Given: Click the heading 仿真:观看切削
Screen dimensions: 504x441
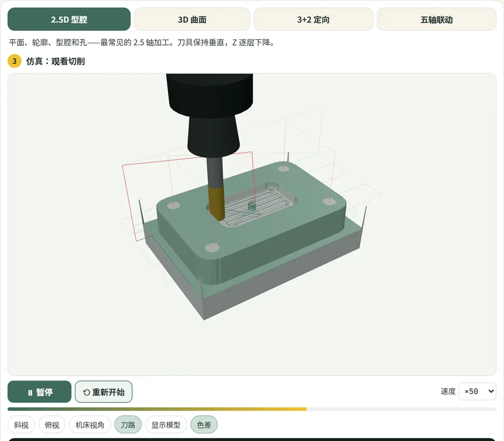Looking at the screenshot, I should [x=55, y=61].
